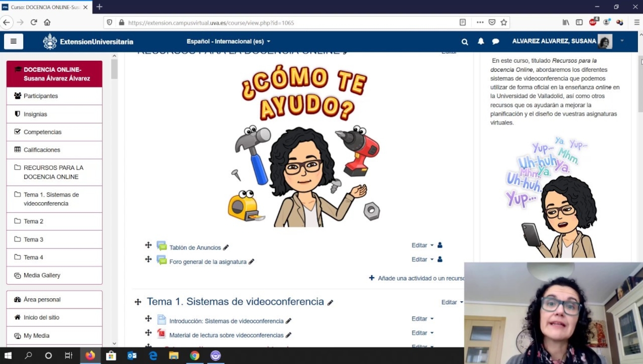Open the address bar page actions menu
The image size is (643, 364).
(x=480, y=23)
